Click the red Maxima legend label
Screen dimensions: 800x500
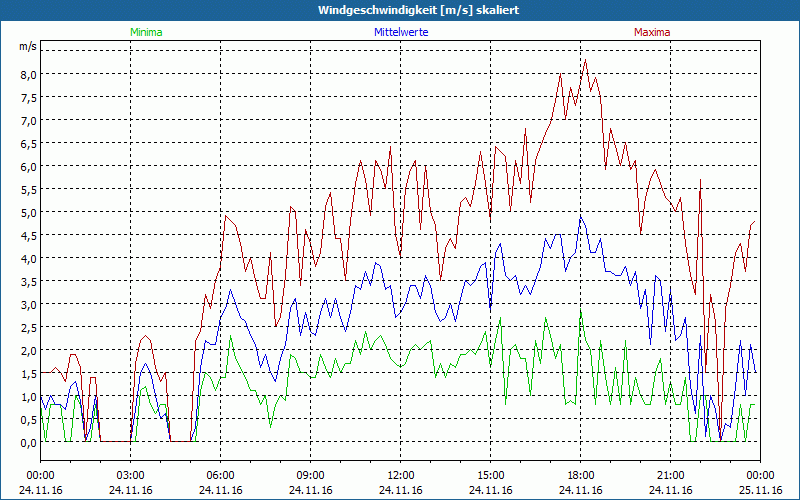tap(652, 32)
